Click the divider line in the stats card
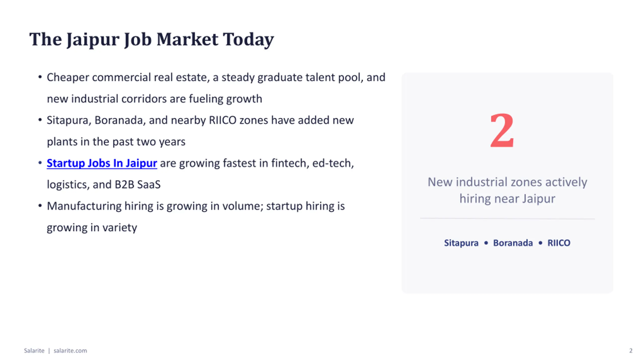The width and height of the screenshot is (644, 362). click(x=507, y=219)
